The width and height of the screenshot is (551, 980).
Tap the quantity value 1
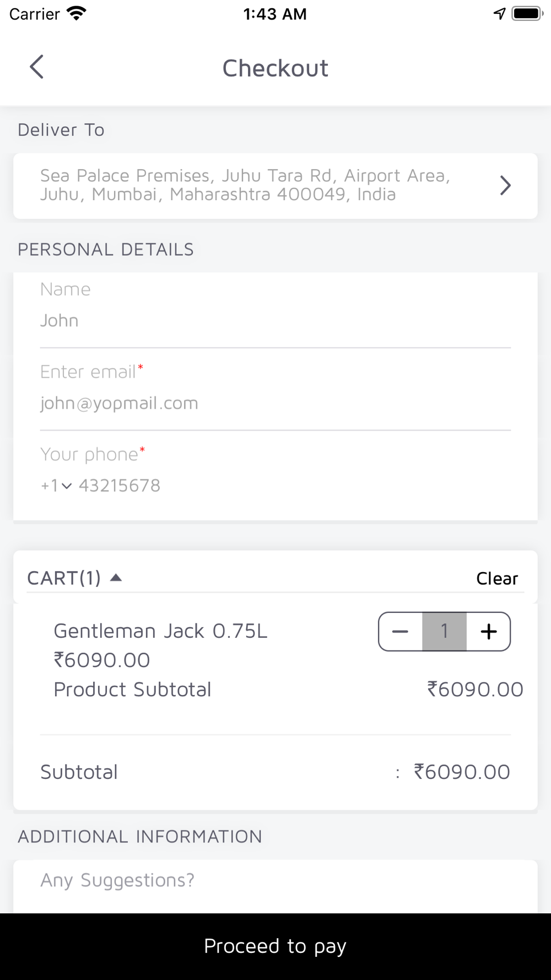click(x=444, y=632)
